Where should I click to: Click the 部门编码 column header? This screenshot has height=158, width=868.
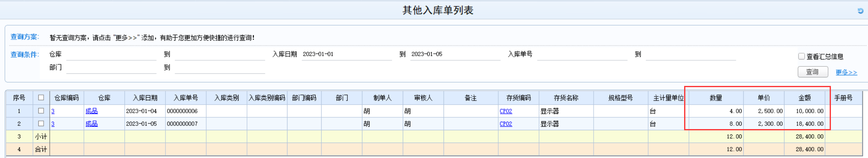click(x=304, y=98)
